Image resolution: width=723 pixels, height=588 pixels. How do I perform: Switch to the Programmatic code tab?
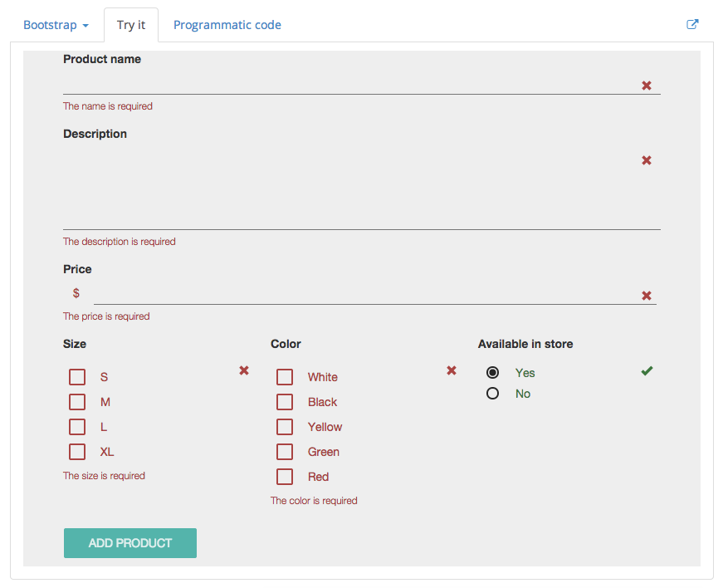pyautogui.click(x=227, y=25)
